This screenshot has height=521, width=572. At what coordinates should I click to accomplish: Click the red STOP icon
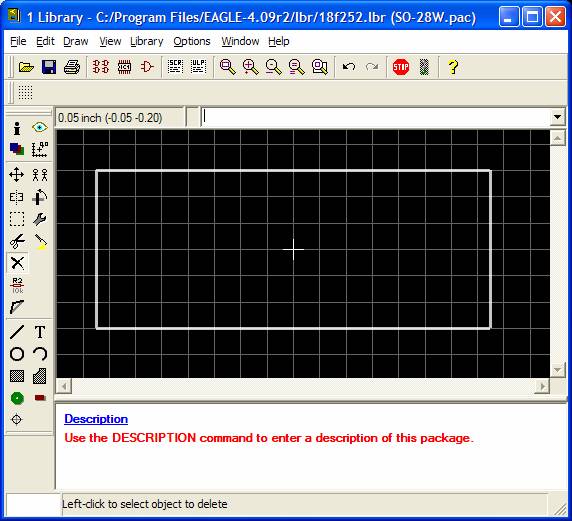[x=401, y=67]
